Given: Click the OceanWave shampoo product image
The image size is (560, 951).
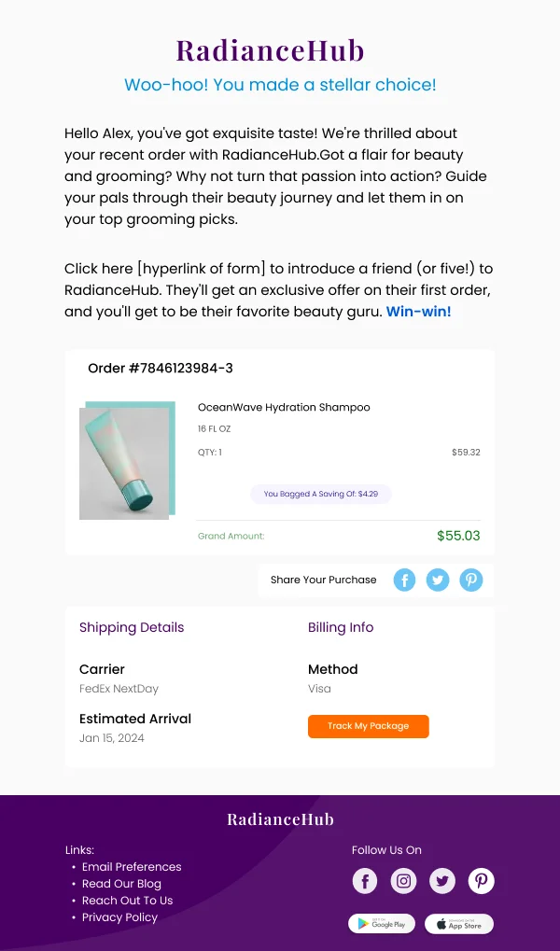Looking at the screenshot, I should pyautogui.click(x=128, y=460).
